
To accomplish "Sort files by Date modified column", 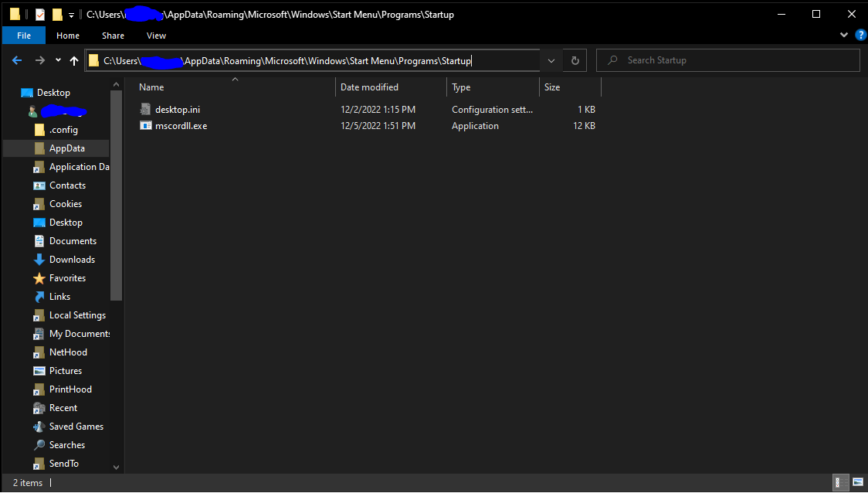I will [x=369, y=87].
